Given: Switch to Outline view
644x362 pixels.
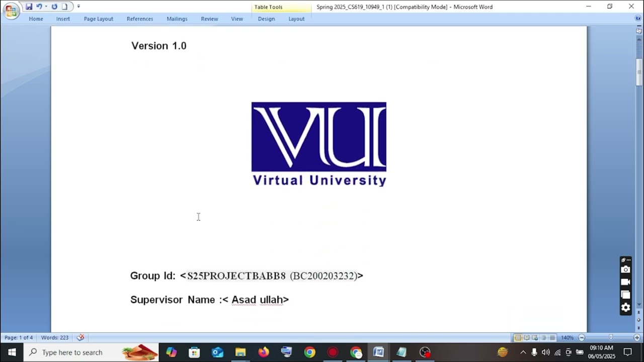Looking at the screenshot, I should 543,338.
